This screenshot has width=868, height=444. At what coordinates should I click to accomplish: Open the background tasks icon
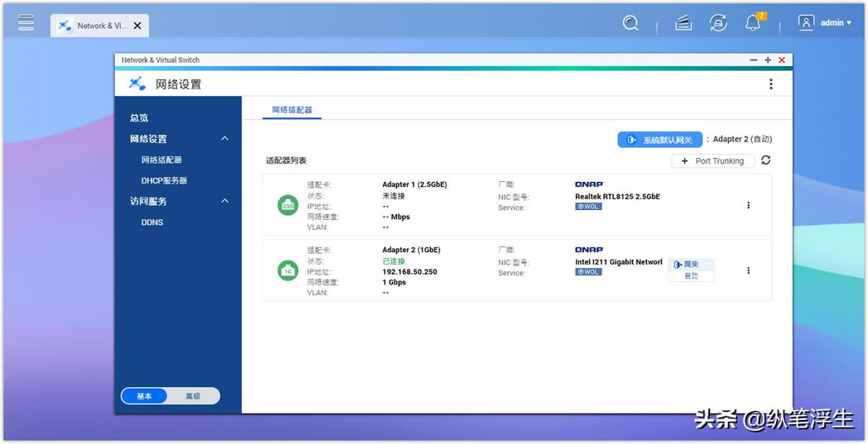pyautogui.click(x=683, y=23)
